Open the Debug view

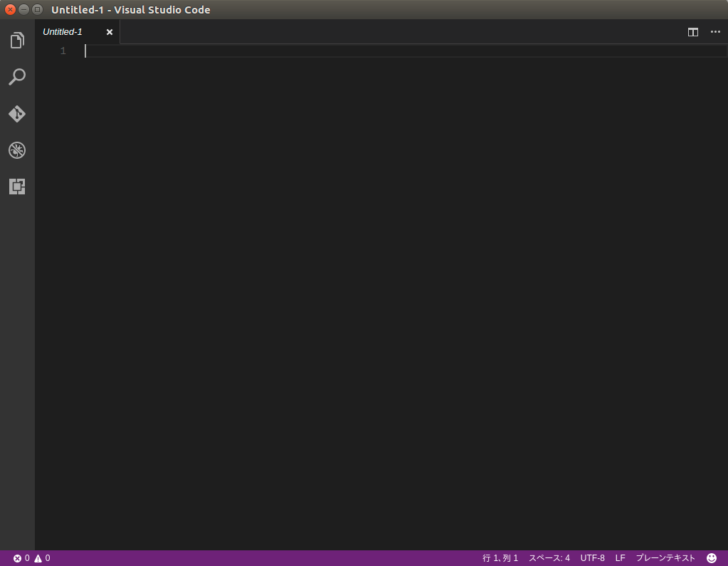click(x=17, y=150)
